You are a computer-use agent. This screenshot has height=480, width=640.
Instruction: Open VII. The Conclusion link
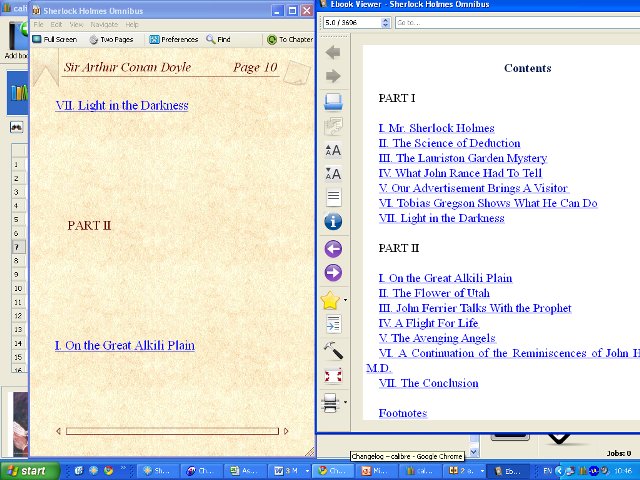point(428,383)
